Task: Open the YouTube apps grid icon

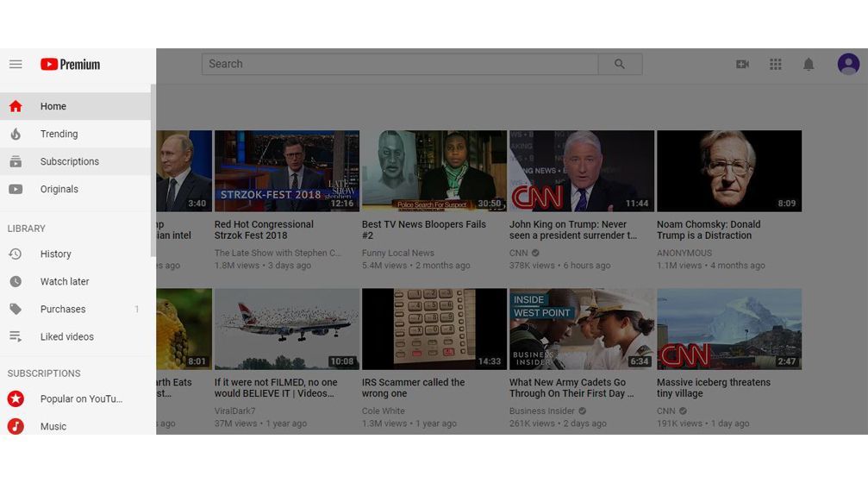Action: click(776, 64)
